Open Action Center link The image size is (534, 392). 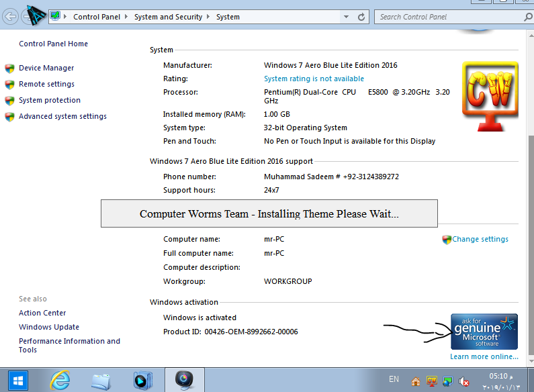(42, 313)
